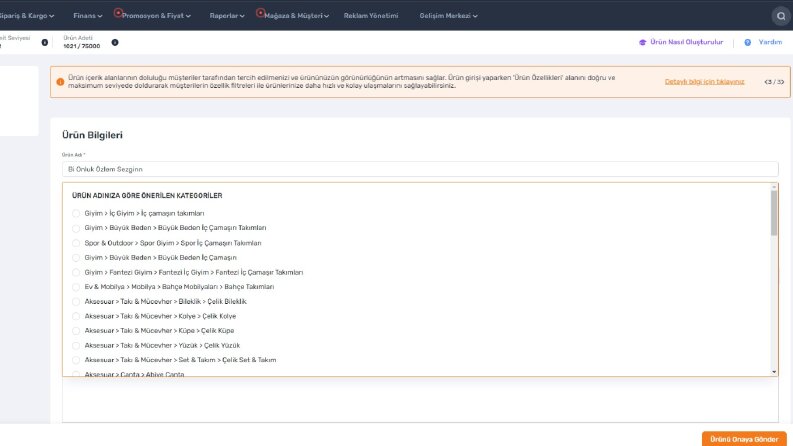793x446 pixels.
Task: Select Spor İç Çamaşırı Takımları category
Action: (x=76, y=243)
